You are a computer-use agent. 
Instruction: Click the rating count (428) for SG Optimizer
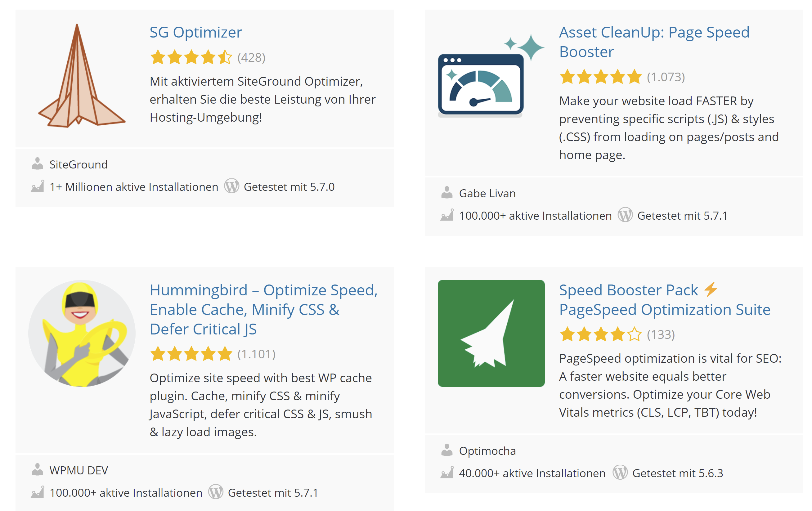[252, 58]
